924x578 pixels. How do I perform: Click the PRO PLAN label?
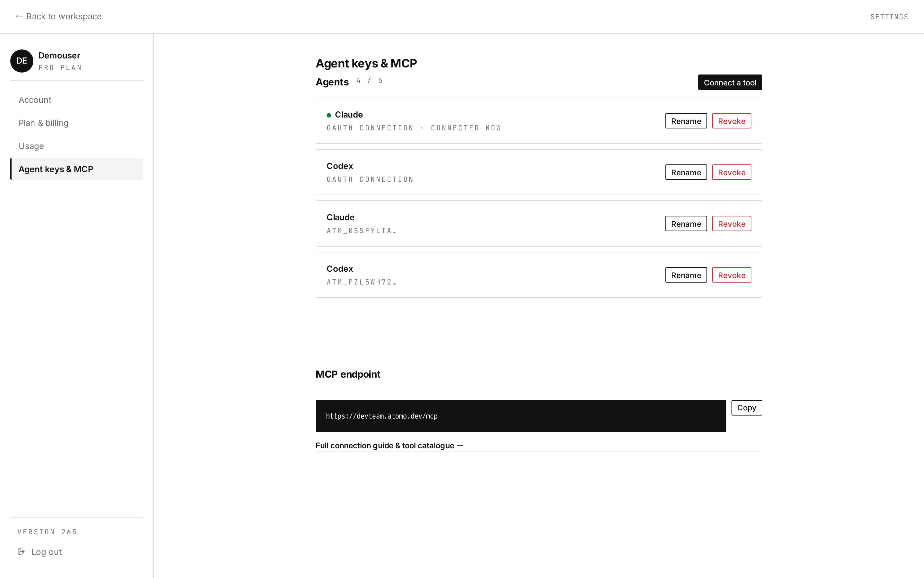(x=60, y=68)
